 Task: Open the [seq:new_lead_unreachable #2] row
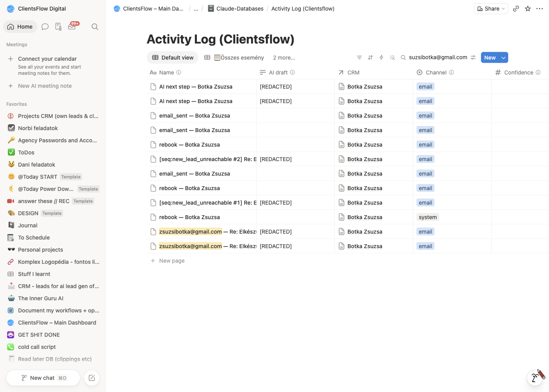(207, 159)
